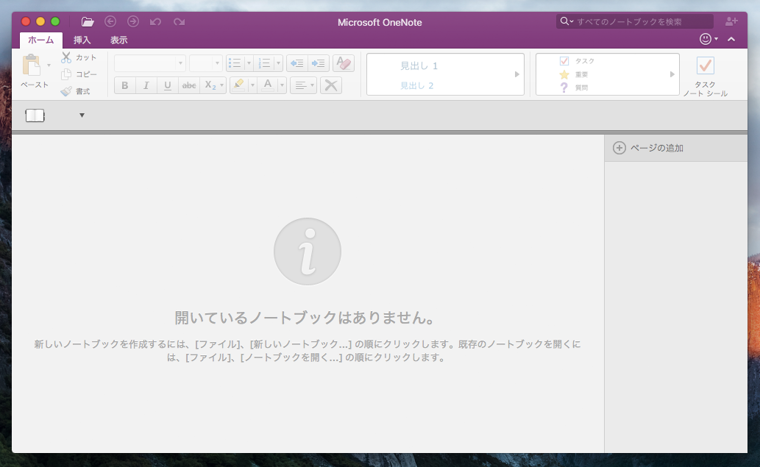The width and height of the screenshot is (760, 467).
Task: Apply the 見出し 2 style
Action: point(417,86)
